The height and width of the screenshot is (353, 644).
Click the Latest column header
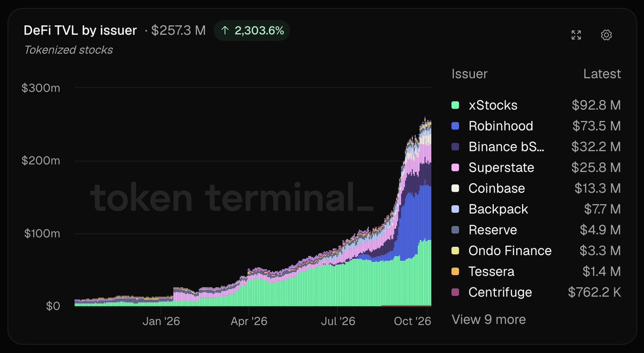pos(602,74)
